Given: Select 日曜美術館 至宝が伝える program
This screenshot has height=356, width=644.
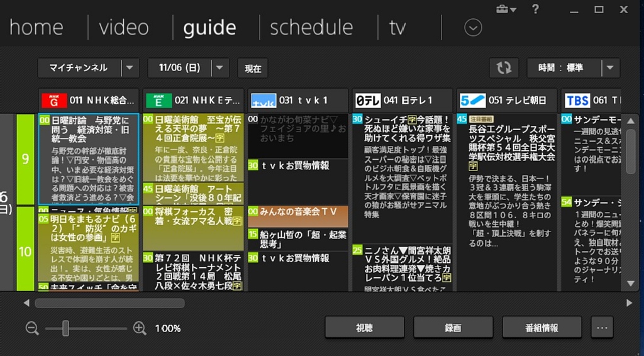Looking at the screenshot, I should tap(193, 148).
